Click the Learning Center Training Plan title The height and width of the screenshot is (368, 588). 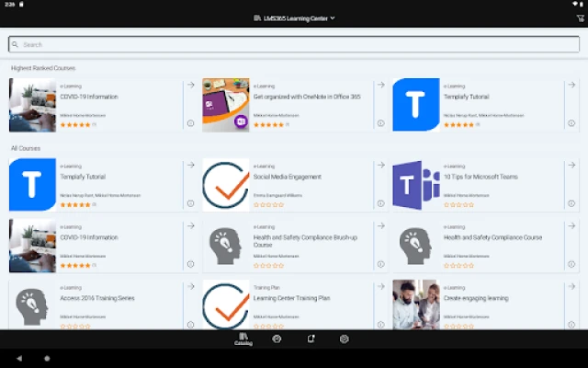pyautogui.click(x=292, y=298)
